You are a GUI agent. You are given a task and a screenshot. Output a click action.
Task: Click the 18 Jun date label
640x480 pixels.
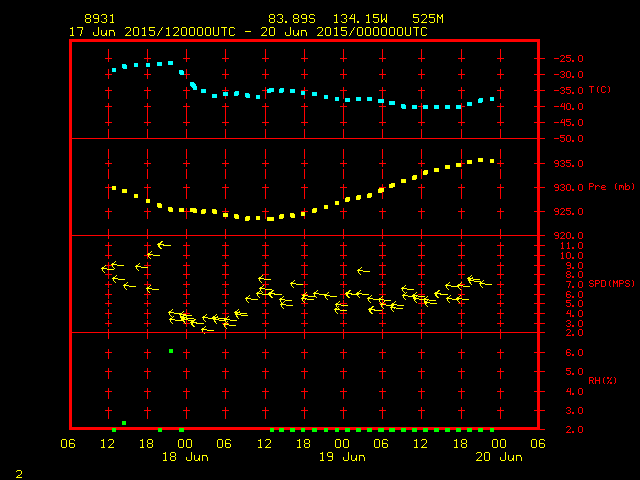(x=181, y=456)
